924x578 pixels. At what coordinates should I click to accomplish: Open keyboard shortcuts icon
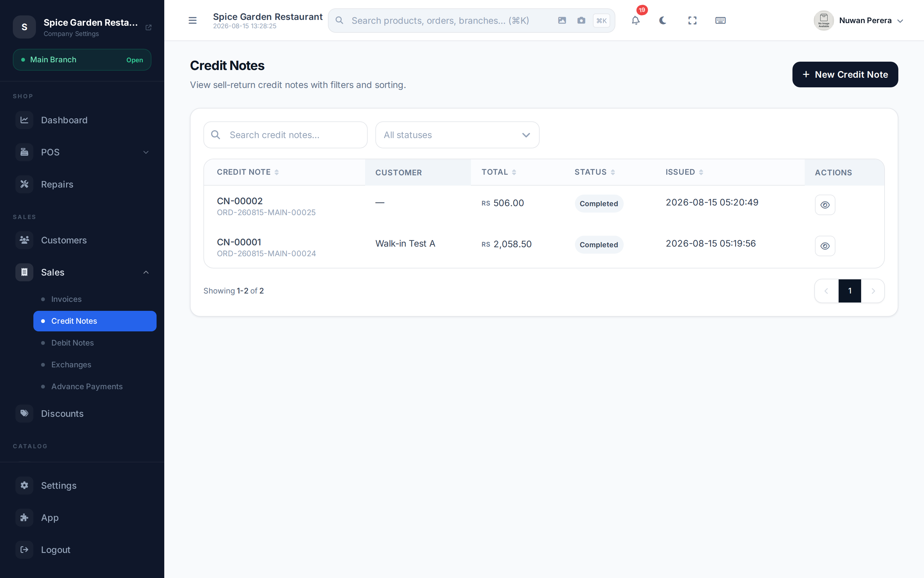pos(720,21)
